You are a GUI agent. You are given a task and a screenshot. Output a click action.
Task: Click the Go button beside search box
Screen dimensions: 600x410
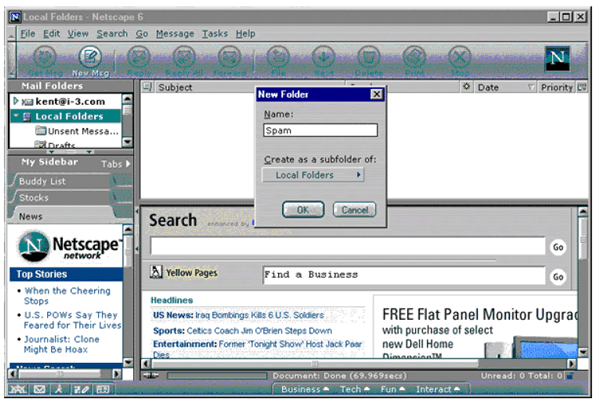(558, 247)
